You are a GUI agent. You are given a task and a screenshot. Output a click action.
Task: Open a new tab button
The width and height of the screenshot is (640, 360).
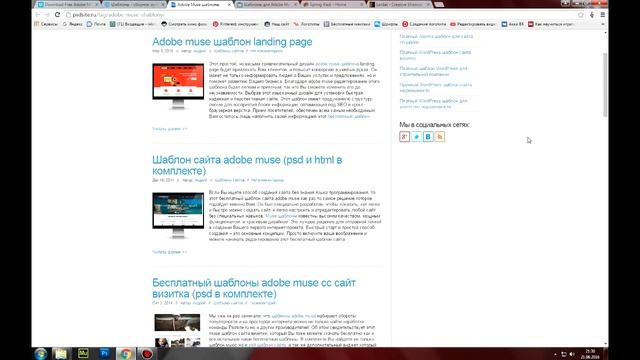point(439,4)
